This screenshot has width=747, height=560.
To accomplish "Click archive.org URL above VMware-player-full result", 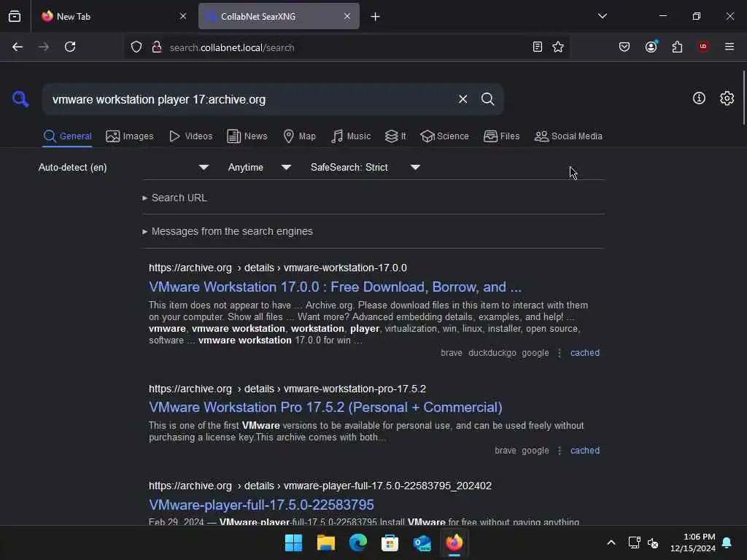I will pyautogui.click(x=320, y=486).
